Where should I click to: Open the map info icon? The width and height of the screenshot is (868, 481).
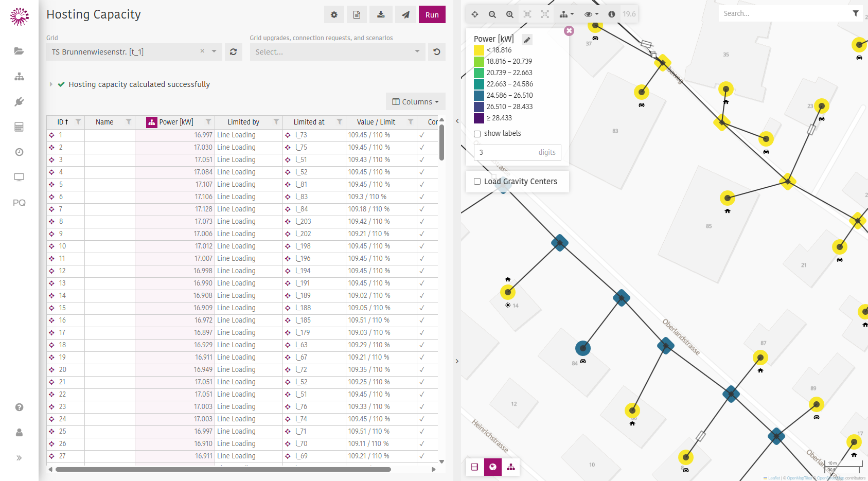[x=611, y=14]
